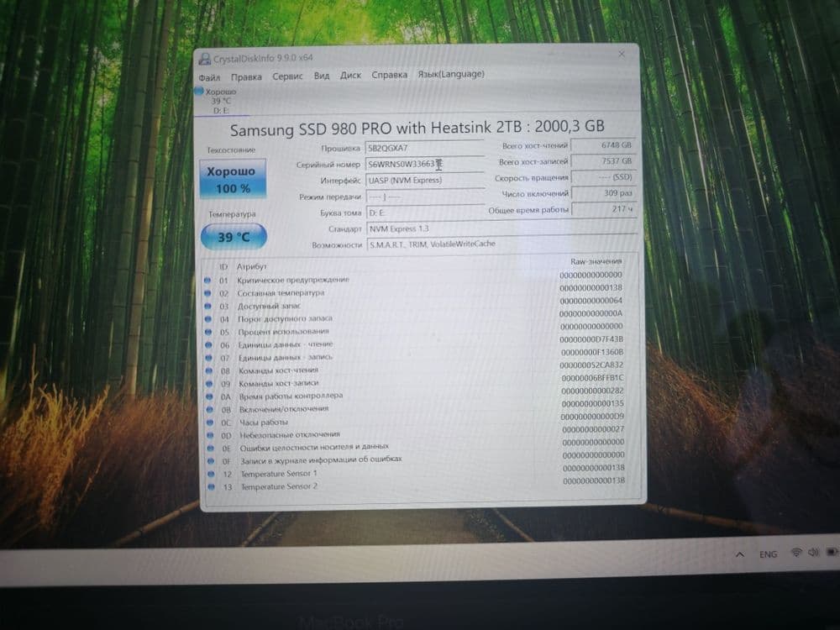
Task: Click status dot for Процент использования row
Action: click(208, 332)
